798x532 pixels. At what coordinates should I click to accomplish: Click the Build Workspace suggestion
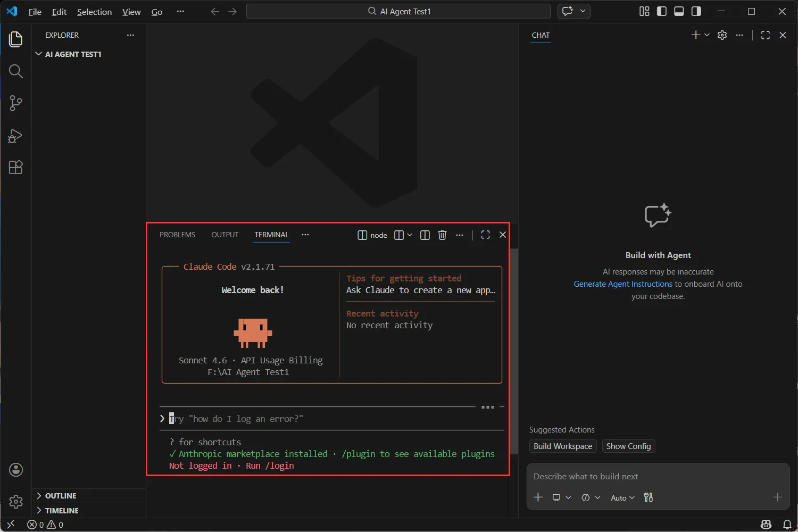tap(563, 446)
